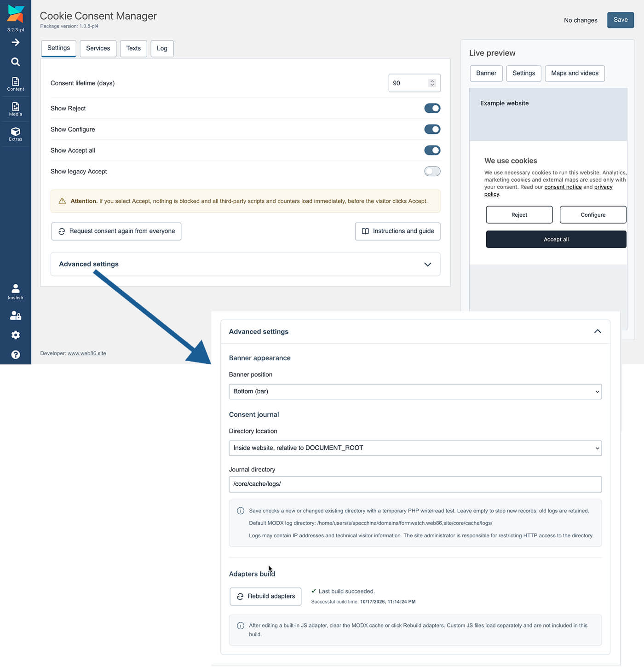
Task: Click Request consent again from everyone
Action: coord(116,231)
